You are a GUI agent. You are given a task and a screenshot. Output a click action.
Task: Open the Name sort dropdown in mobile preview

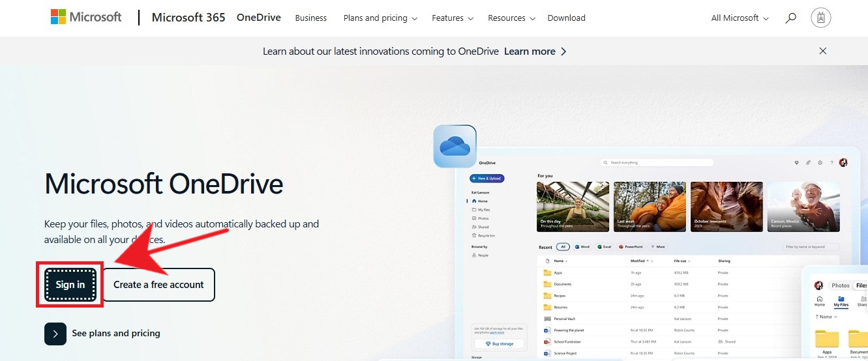pos(826,317)
